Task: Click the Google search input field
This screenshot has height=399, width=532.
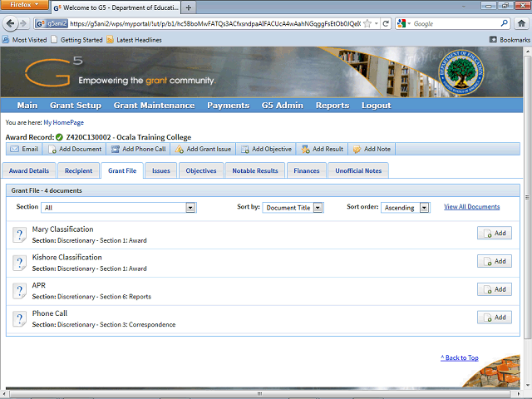Action: tap(456, 23)
